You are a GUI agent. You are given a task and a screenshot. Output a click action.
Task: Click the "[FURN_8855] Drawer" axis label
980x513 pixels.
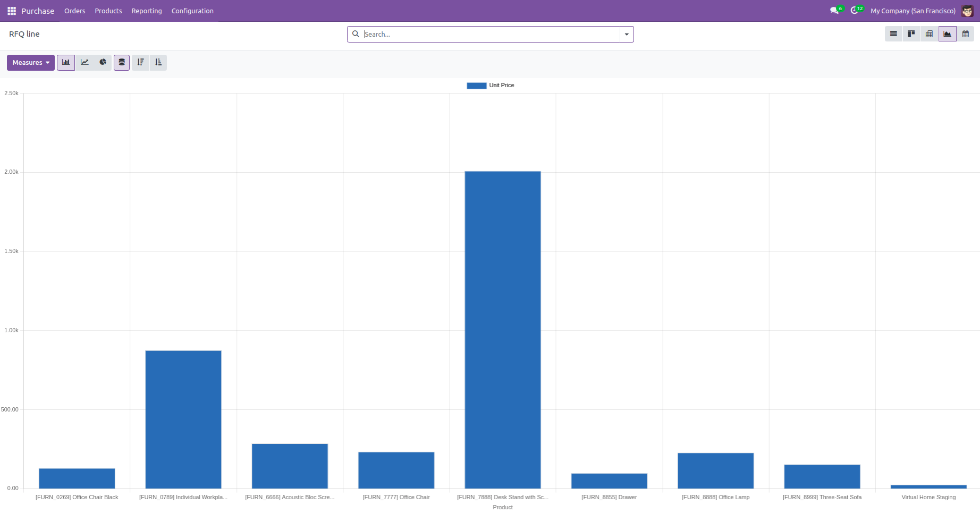coord(610,498)
